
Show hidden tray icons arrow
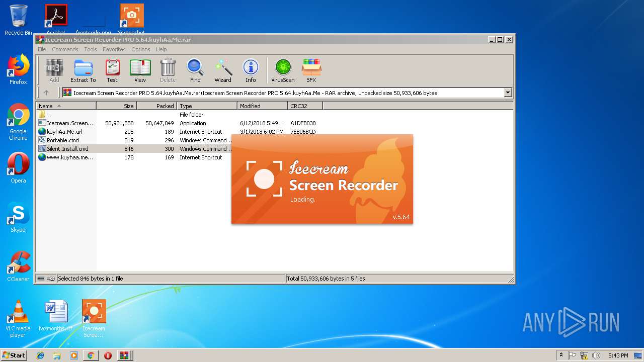tap(561, 355)
